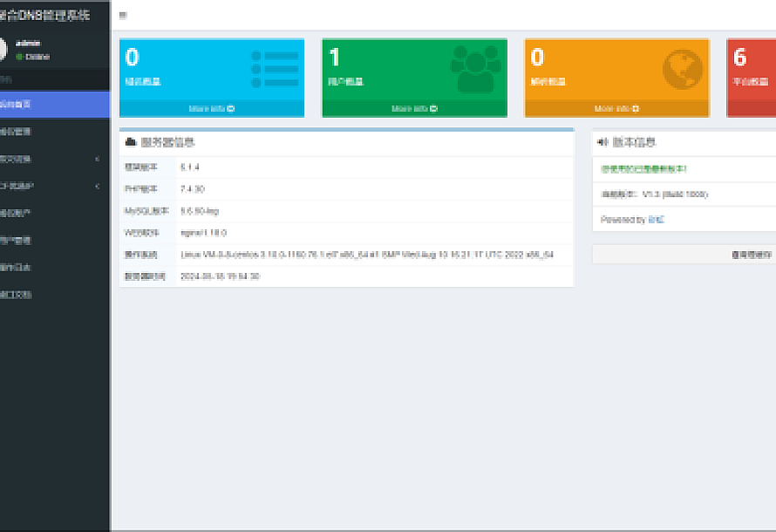Image resolution: width=776 pixels, height=532 pixels.
Task: Click the arrow icon after the blue card's More info
Action: (231, 109)
